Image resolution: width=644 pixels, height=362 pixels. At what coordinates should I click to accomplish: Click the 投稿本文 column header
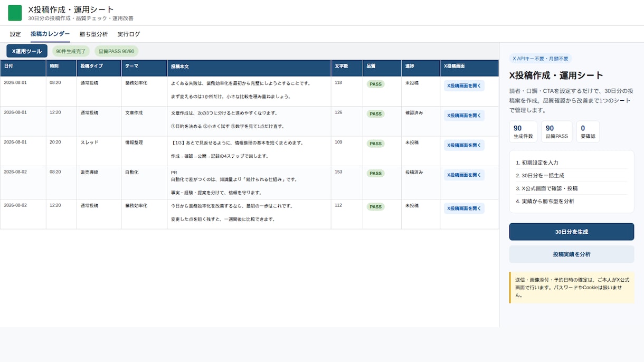[249, 68]
